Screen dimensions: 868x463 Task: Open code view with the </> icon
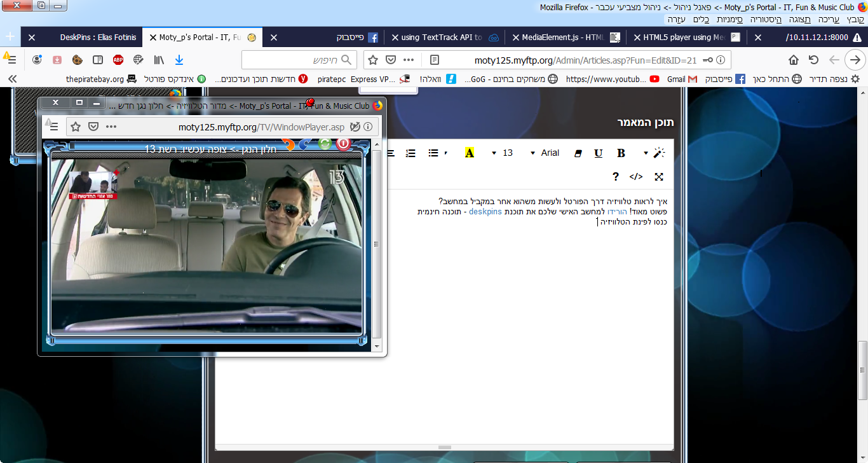pyautogui.click(x=636, y=177)
